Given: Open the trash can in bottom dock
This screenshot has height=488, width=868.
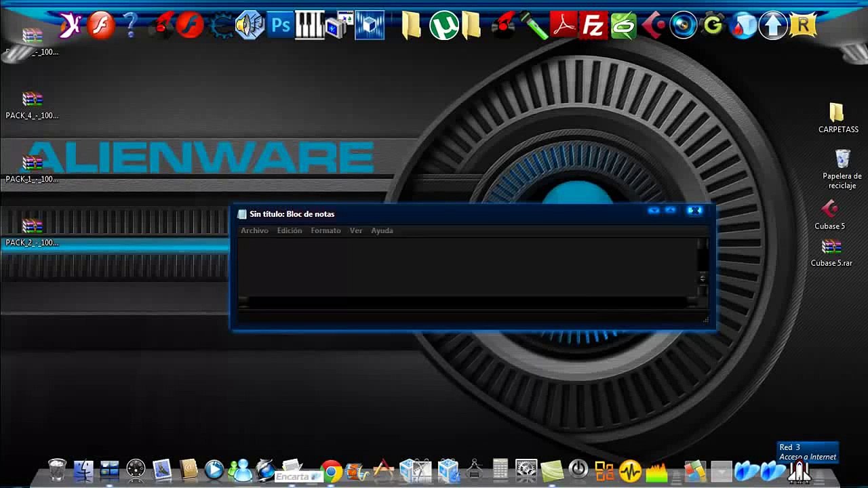Looking at the screenshot, I should [58, 470].
